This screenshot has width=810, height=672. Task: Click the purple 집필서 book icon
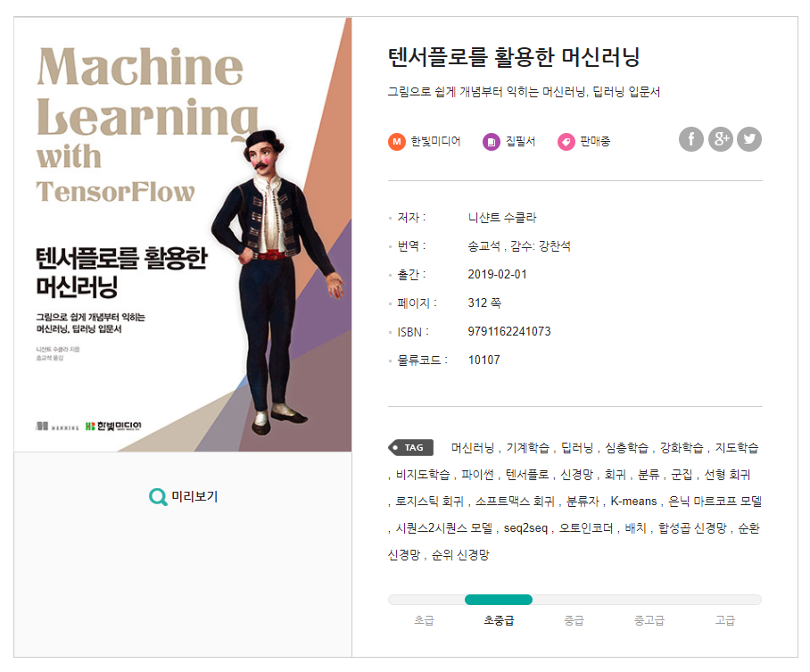492,142
